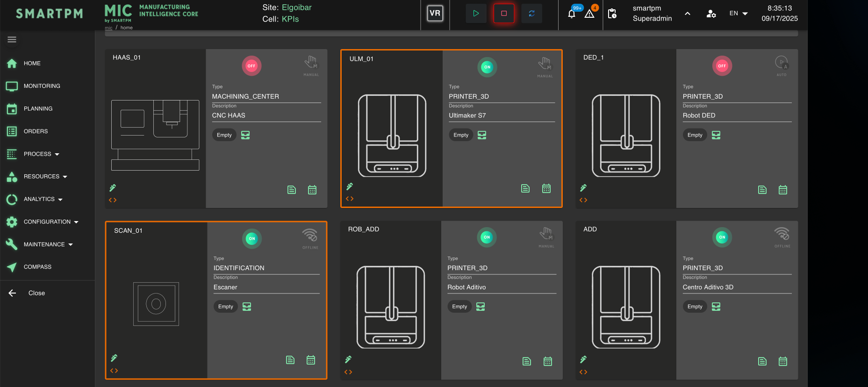
Task: Open the HAAS_01 calendar icon
Action: pyautogui.click(x=312, y=190)
